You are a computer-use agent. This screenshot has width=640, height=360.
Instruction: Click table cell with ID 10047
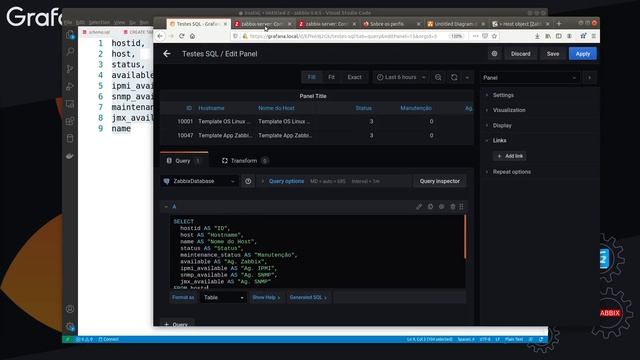[185, 136]
